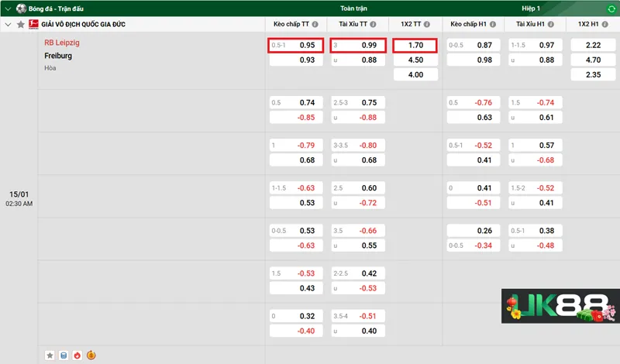This screenshot has height=364, width=620.
Task: Click the green refresh odds icon
Action: (611, 9)
